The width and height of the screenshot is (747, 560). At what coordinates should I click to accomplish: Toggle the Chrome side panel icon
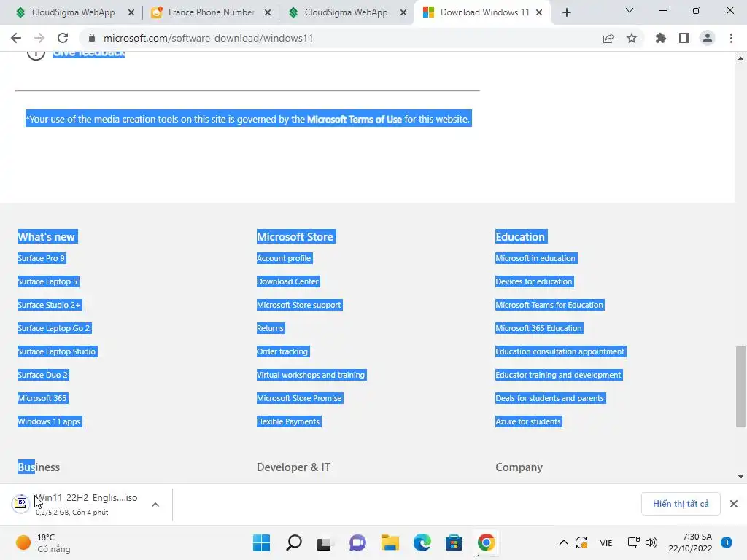[x=684, y=38]
